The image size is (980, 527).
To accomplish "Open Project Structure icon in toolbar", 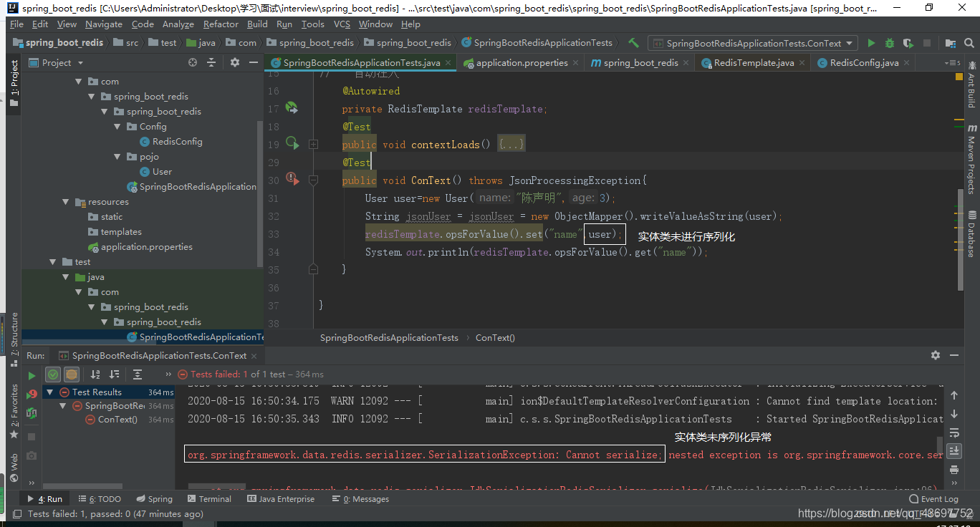I will tap(951, 43).
